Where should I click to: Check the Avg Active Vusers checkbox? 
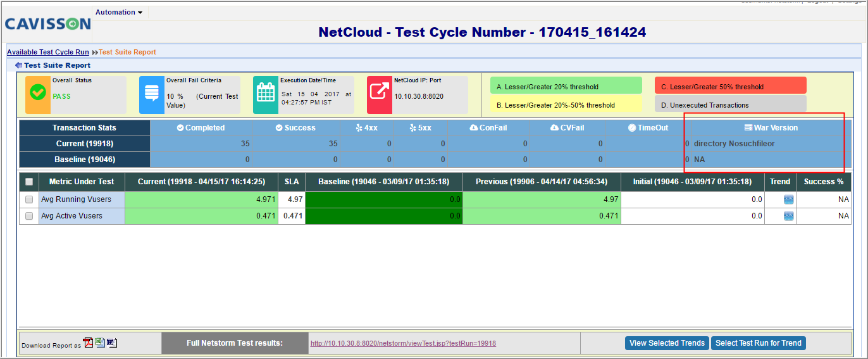coord(28,216)
